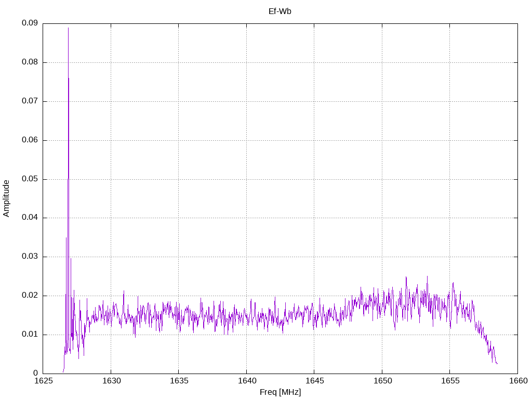532x399 pixels.
Task: Click the 1645 x-axis tick label
Action: (x=314, y=381)
